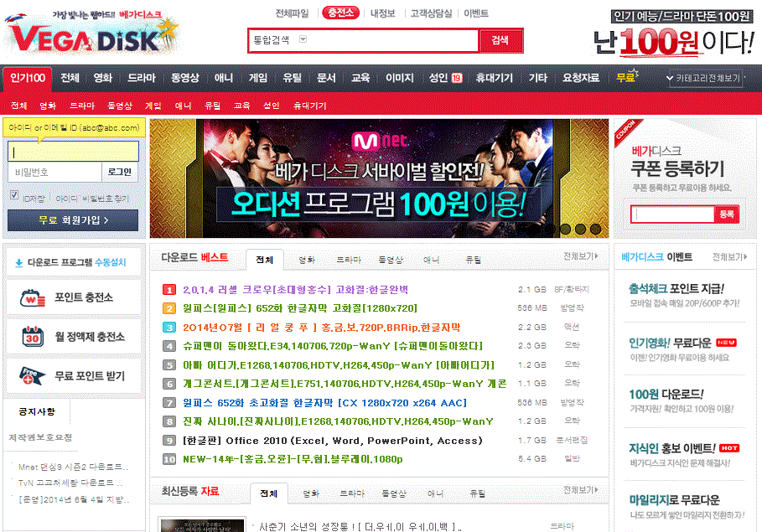Open the 포인트 충전소 wallet icon
This screenshot has width=762, height=532.
[32, 297]
